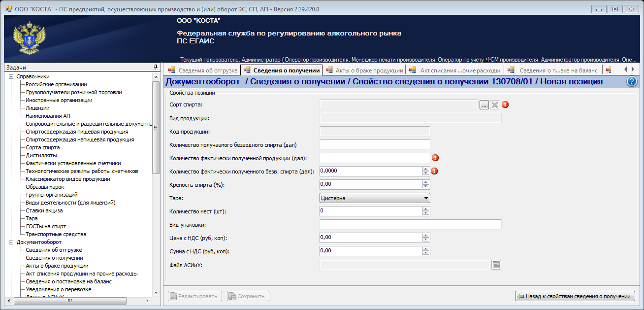644x310 pixels.
Task: Open the Тара dropdown showing Цистерна
Action: (375, 198)
